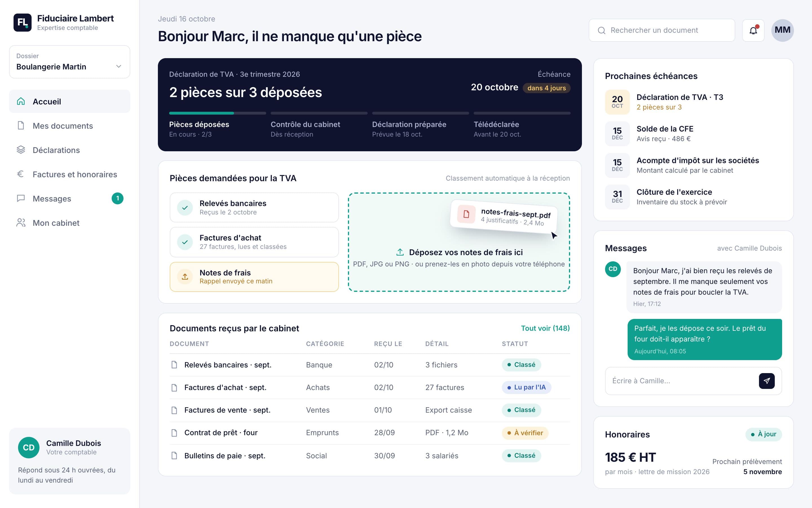Open the Notes de frais requested item
This screenshot has height=508, width=812.
tap(254, 277)
